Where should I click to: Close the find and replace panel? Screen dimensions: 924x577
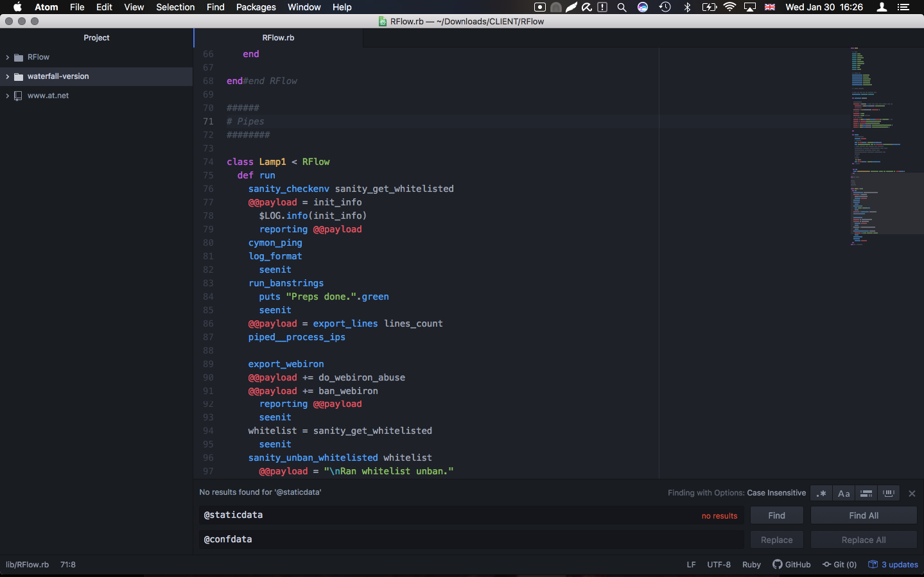[912, 494]
